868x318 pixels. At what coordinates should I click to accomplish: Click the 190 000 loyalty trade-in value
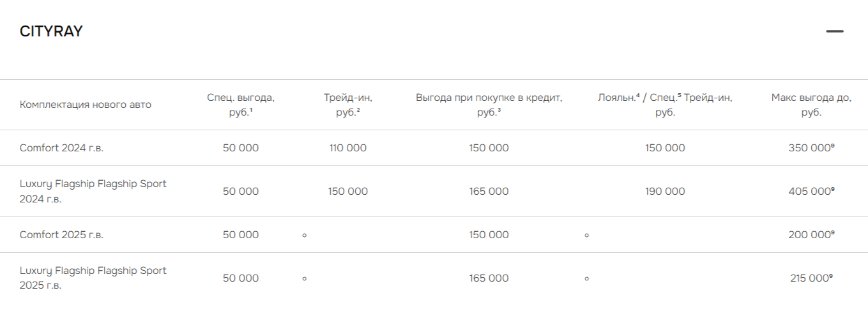tap(665, 191)
